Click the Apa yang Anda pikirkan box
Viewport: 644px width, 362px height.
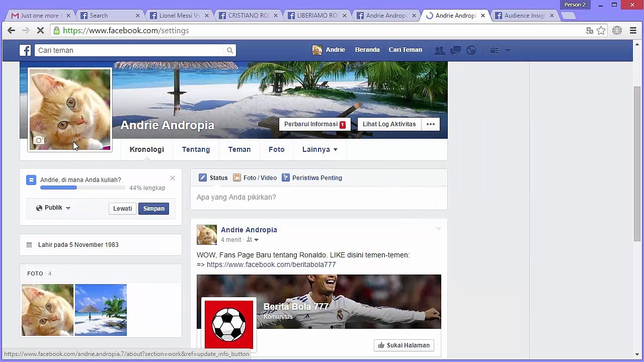tap(319, 197)
